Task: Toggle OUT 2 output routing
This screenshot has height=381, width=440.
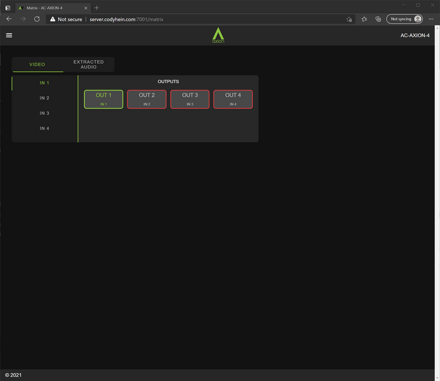Action: [x=147, y=99]
